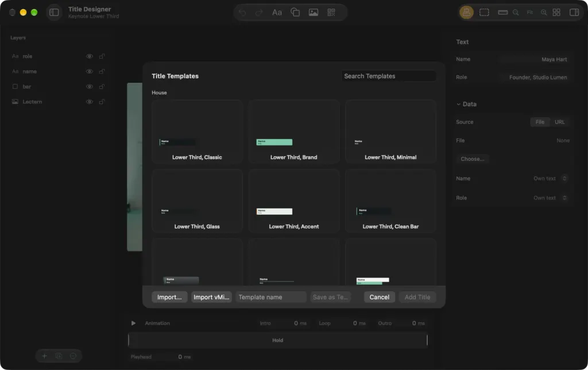Add a text layer with Aa tool
The width and height of the screenshot is (588, 370).
(x=277, y=13)
